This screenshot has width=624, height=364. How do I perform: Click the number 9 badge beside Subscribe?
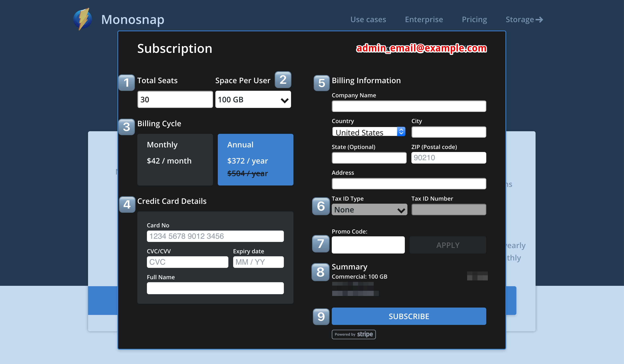tap(321, 317)
